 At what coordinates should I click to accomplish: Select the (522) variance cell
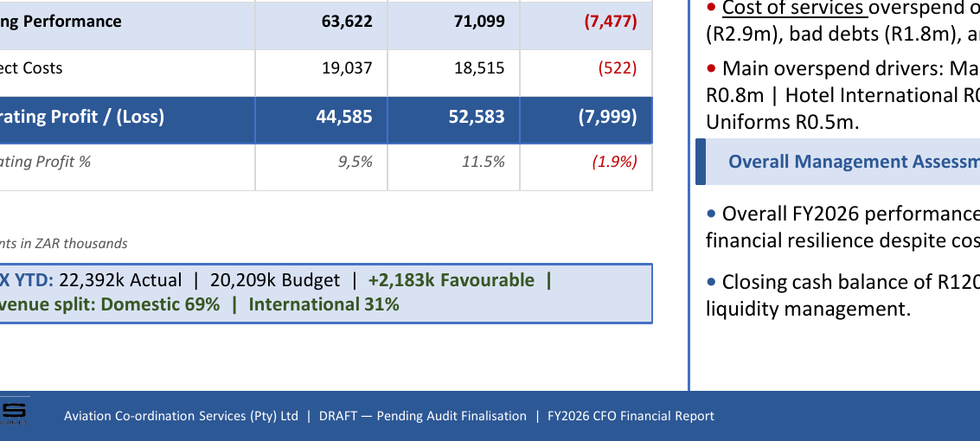click(x=618, y=68)
